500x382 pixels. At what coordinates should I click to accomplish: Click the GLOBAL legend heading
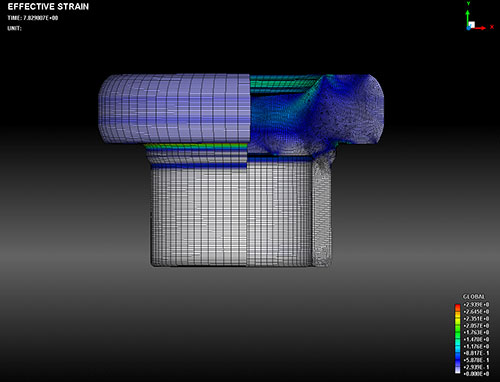473,296
